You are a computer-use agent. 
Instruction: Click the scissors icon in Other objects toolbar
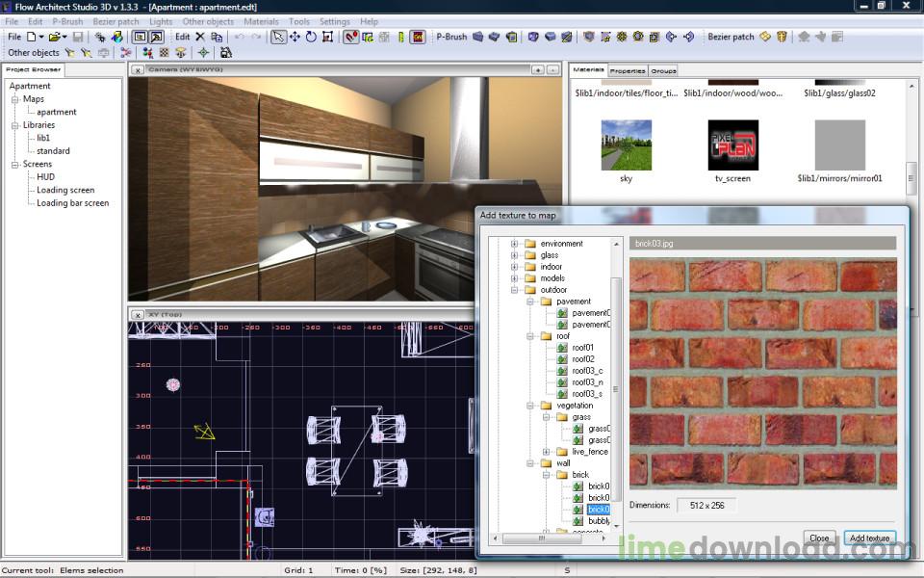point(125,52)
